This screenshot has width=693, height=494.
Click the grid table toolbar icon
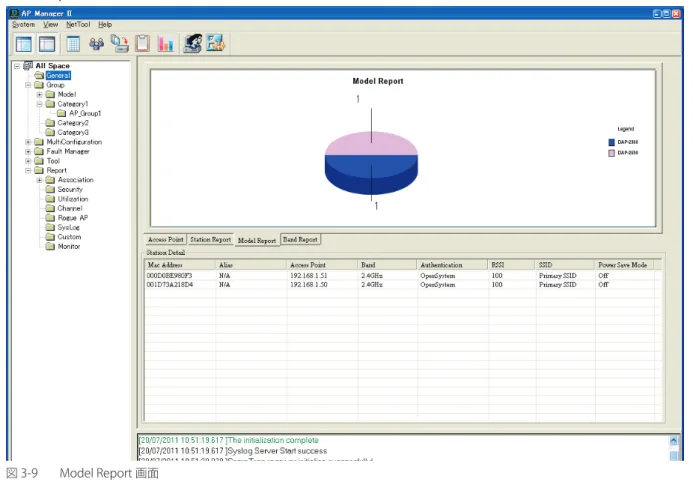[x=73, y=44]
